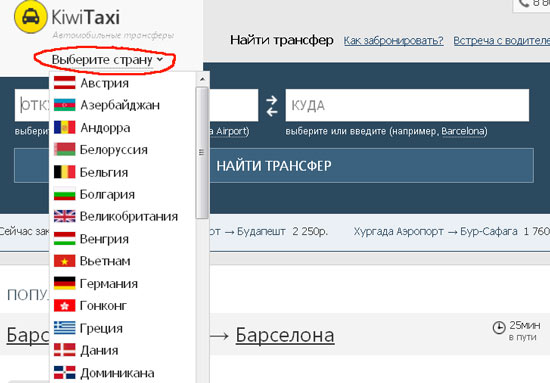Select 'Великобритания' country entry
550x383 pixels.
point(129,216)
